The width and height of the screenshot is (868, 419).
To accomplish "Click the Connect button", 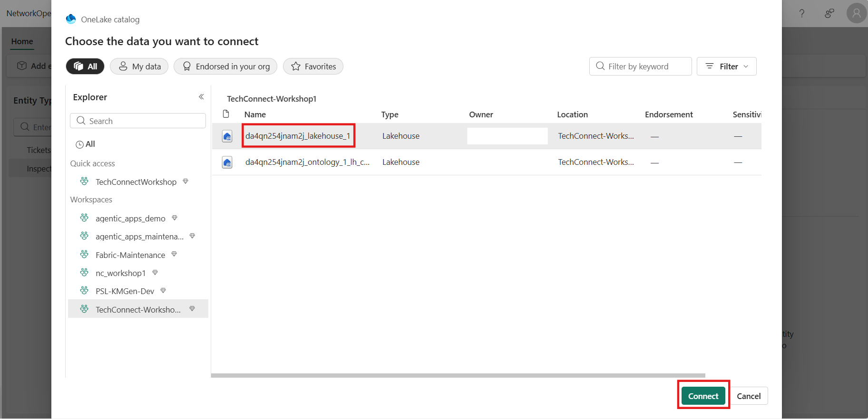I will click(703, 396).
